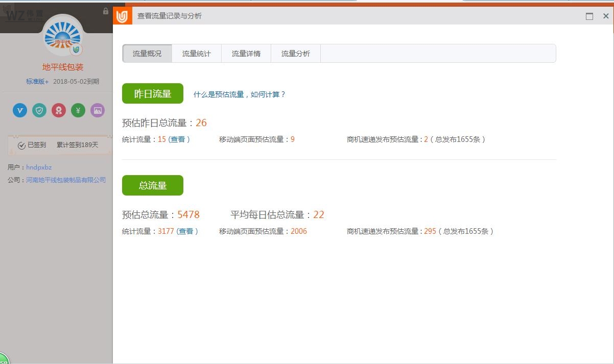Screen dimensions: 614x364
Task: Click the teal shield security icon
Action: [x=39, y=110]
